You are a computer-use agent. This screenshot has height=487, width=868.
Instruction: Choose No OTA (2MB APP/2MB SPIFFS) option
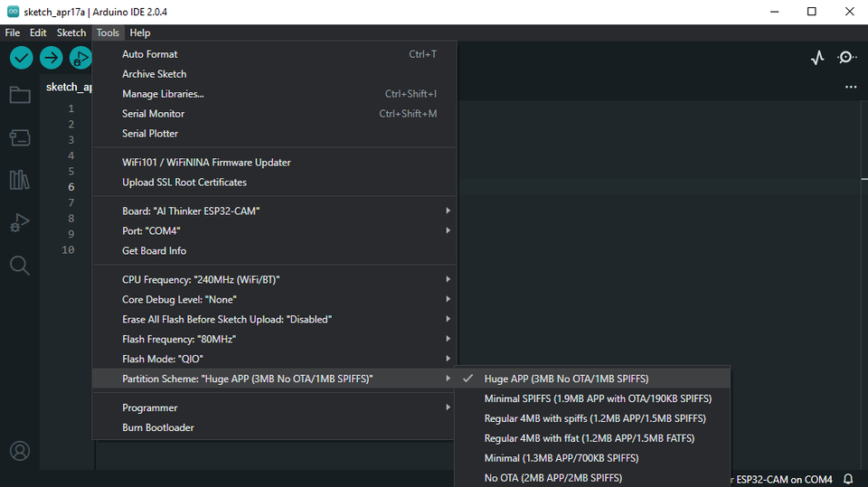pyautogui.click(x=552, y=478)
